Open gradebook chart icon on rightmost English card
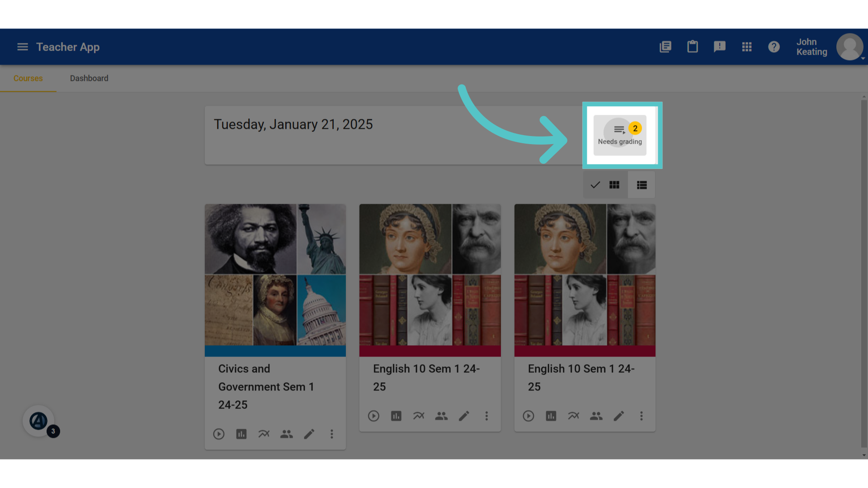Image resolution: width=868 pixels, height=488 pixels. (x=551, y=416)
